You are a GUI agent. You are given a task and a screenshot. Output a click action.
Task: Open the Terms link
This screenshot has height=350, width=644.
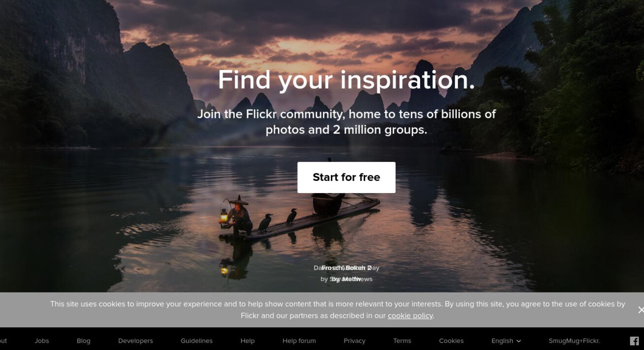click(x=402, y=341)
